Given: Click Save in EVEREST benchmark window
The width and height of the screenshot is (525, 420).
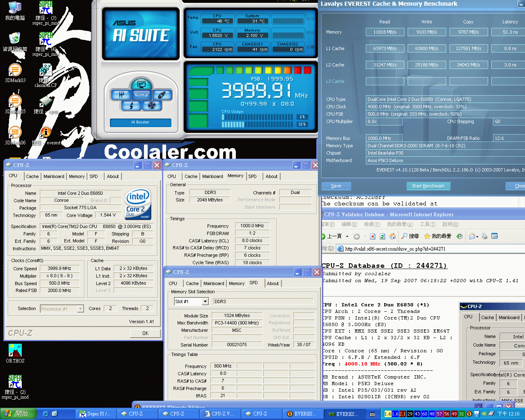Looking at the screenshot, I should (336, 186).
